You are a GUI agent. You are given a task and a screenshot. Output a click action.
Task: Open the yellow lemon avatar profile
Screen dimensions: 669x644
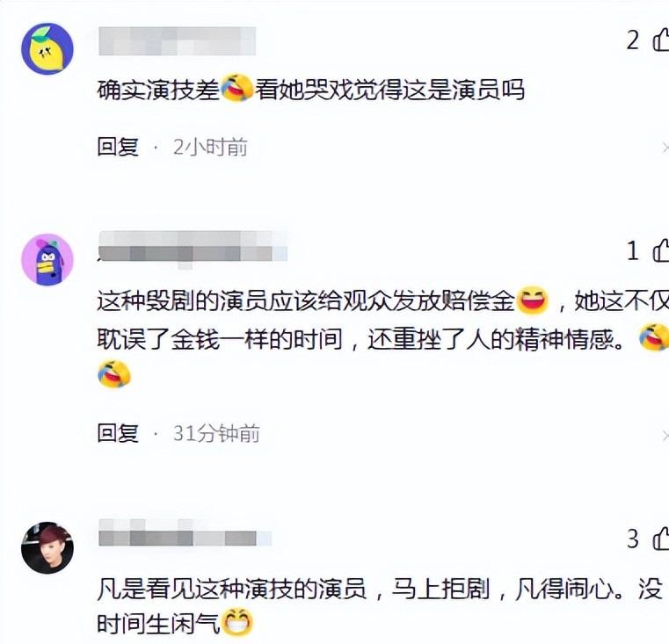[47, 48]
